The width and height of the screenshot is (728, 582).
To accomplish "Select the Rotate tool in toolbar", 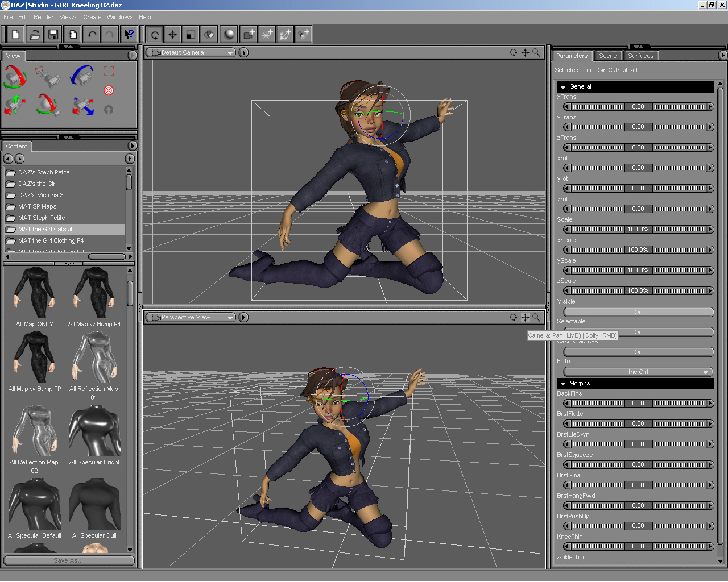I will (154, 35).
